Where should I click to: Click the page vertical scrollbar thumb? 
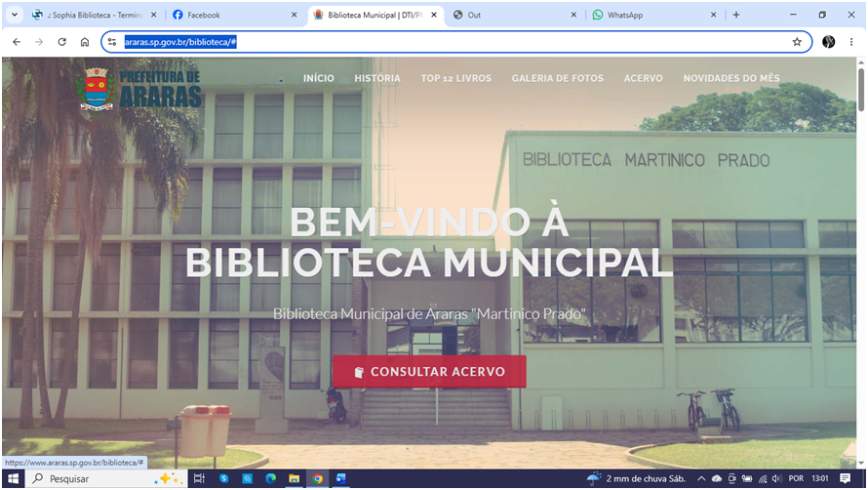[x=861, y=89]
